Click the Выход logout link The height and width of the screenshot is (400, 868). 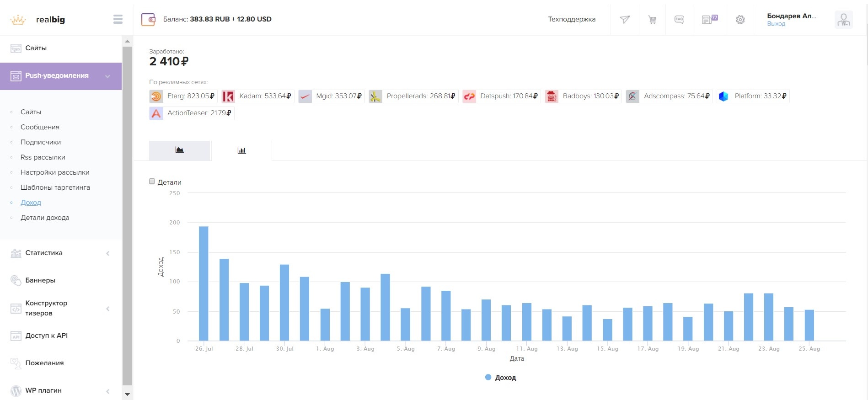pos(776,24)
